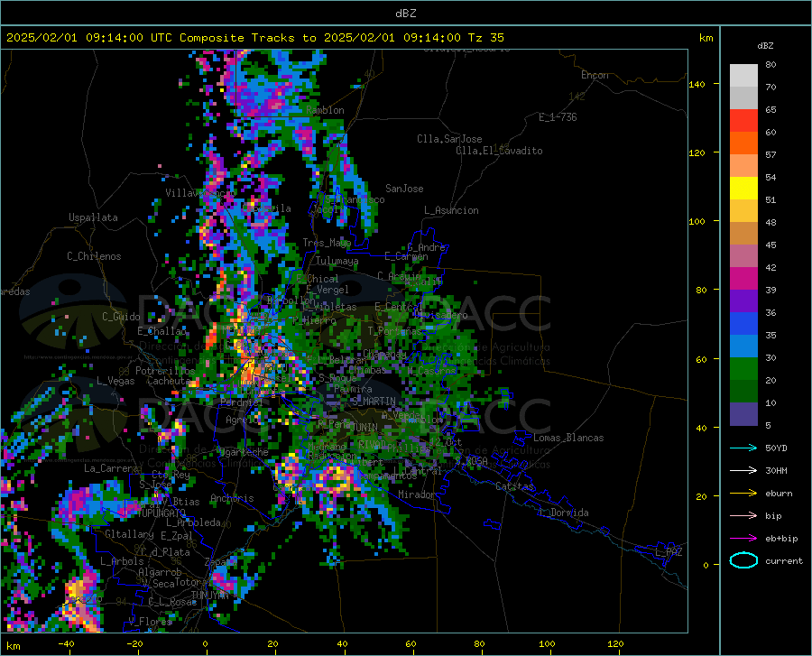Pick the bright yellow swatch between 54 and 51
The height and width of the screenshot is (656, 812).
point(743,189)
